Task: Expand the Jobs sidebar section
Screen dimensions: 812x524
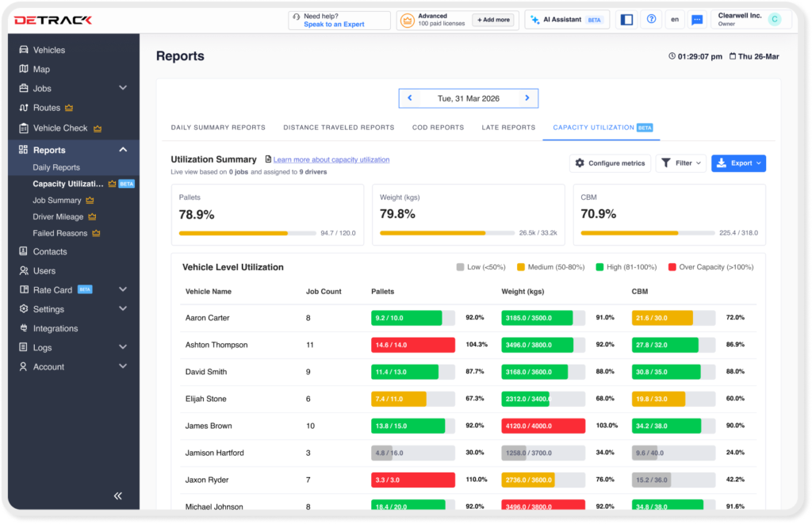Action: coord(122,88)
